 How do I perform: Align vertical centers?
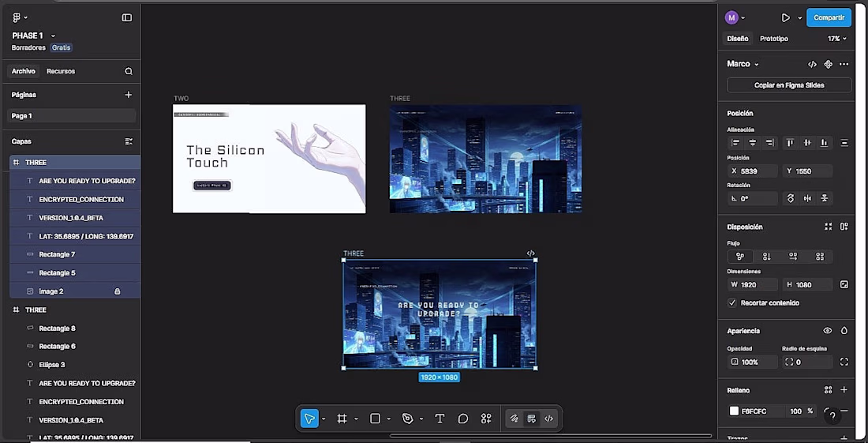[807, 143]
